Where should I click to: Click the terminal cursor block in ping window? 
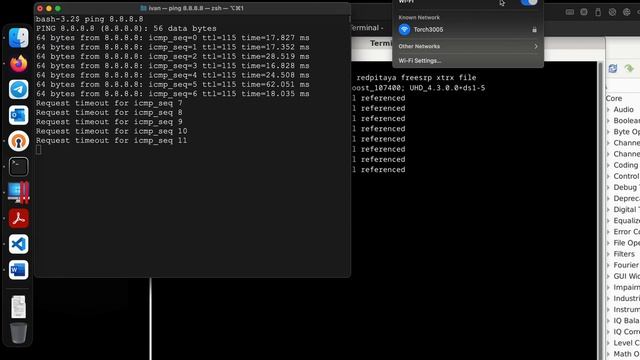point(38,150)
